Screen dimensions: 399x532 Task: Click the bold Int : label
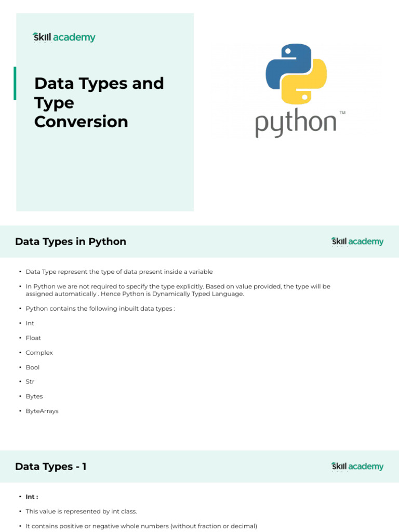pyautogui.click(x=32, y=497)
